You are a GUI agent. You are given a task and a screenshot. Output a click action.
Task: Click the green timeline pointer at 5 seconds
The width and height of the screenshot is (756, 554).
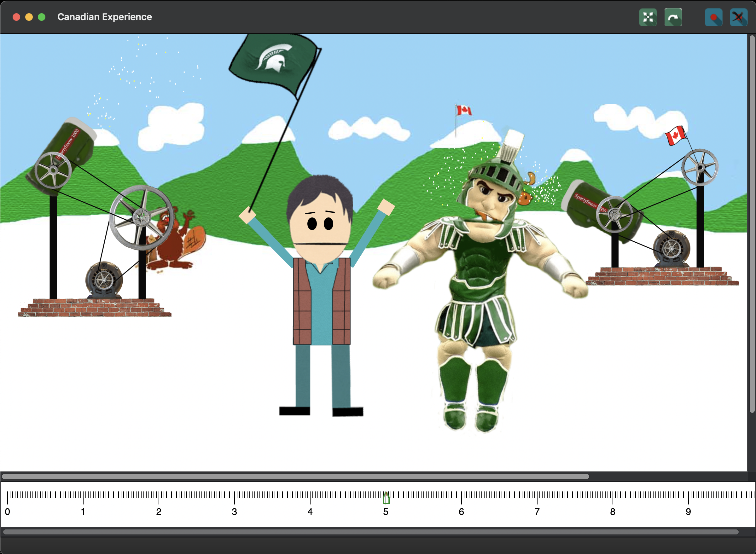pyautogui.click(x=386, y=498)
